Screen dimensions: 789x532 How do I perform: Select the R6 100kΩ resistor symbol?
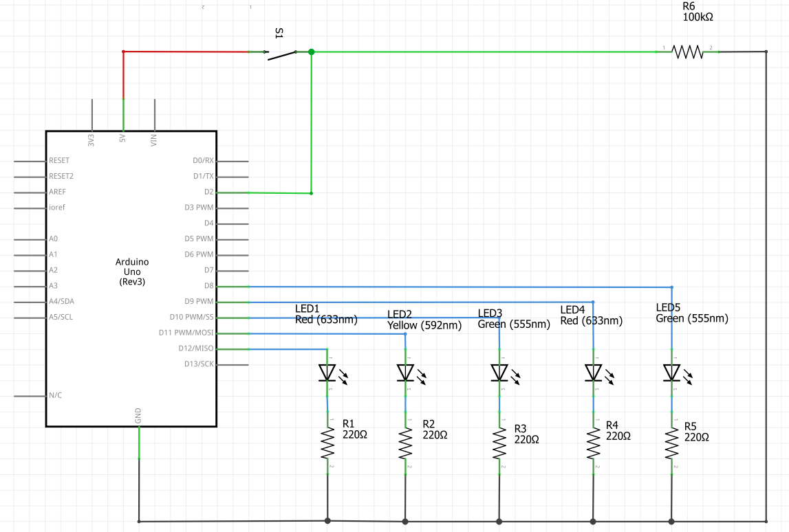(688, 52)
